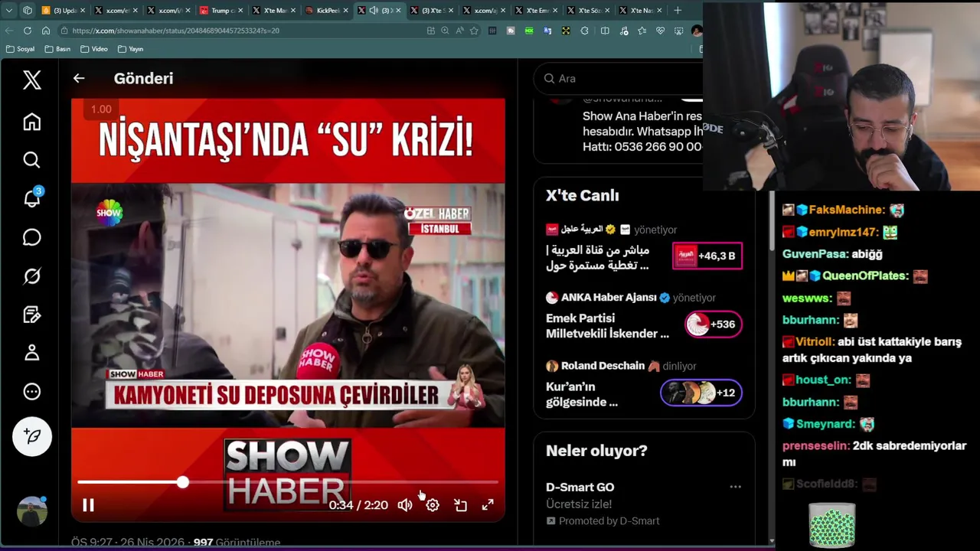This screenshot has width=980, height=551.
Task: Switch to the first (3) Upda… tab
Action: (63, 10)
